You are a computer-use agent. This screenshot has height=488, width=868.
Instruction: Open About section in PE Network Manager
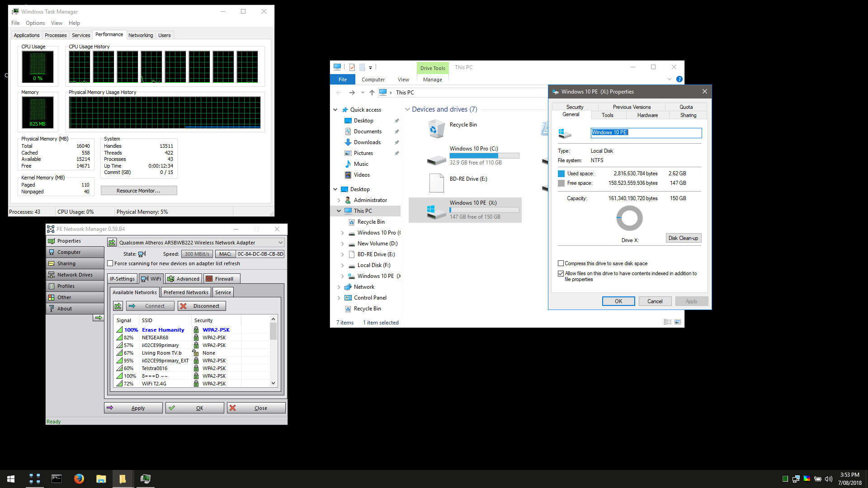[x=75, y=309]
